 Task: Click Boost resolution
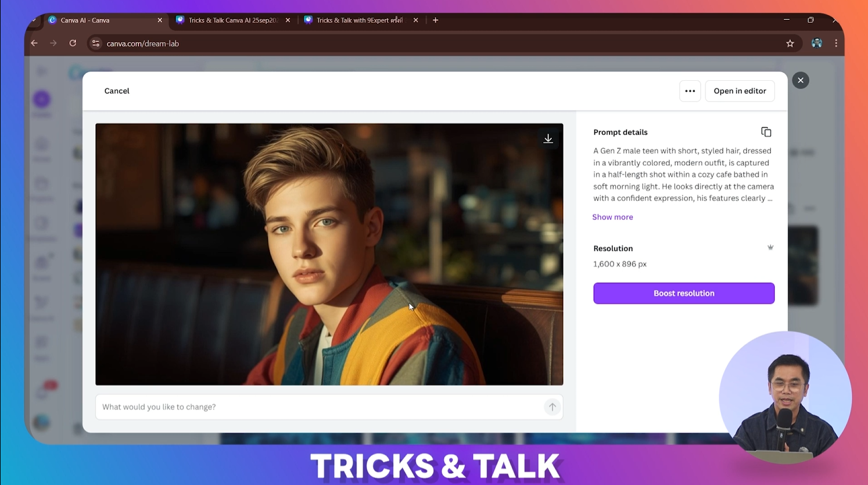(x=683, y=293)
